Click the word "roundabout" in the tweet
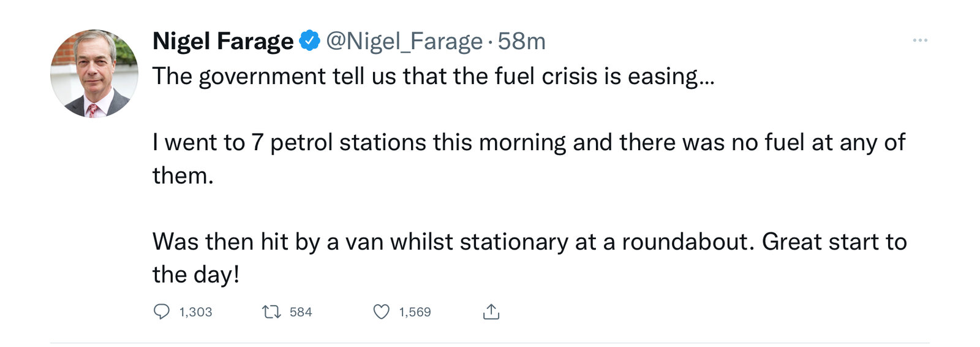 (x=685, y=242)
